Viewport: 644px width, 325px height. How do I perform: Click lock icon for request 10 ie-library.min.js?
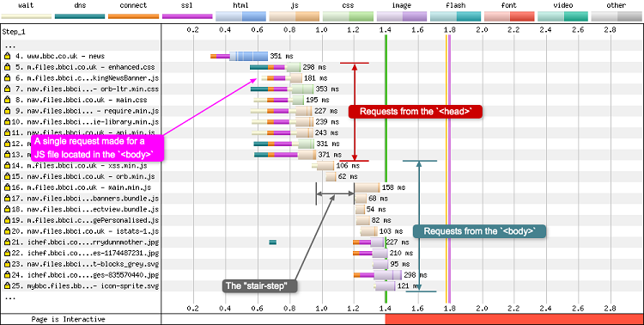pos(7,122)
